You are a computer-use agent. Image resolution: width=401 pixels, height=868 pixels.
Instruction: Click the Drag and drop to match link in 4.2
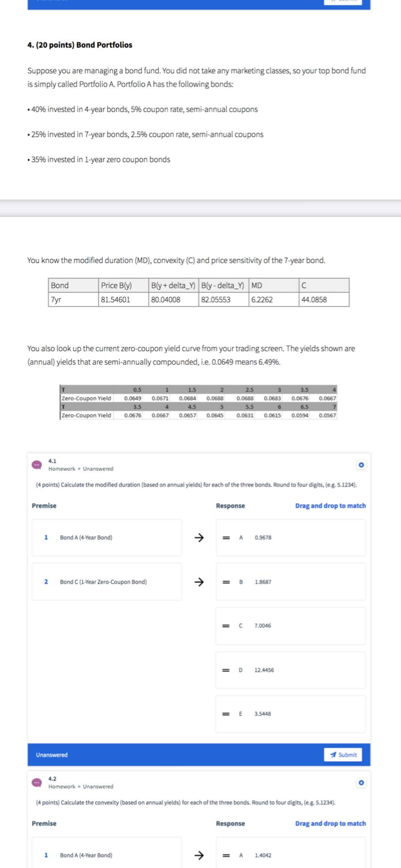point(330,823)
